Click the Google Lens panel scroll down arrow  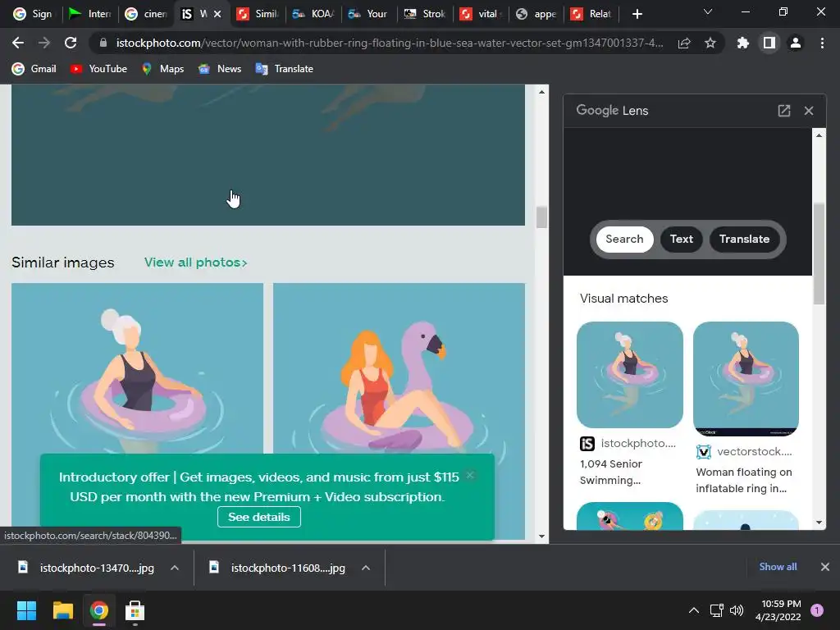(x=819, y=523)
